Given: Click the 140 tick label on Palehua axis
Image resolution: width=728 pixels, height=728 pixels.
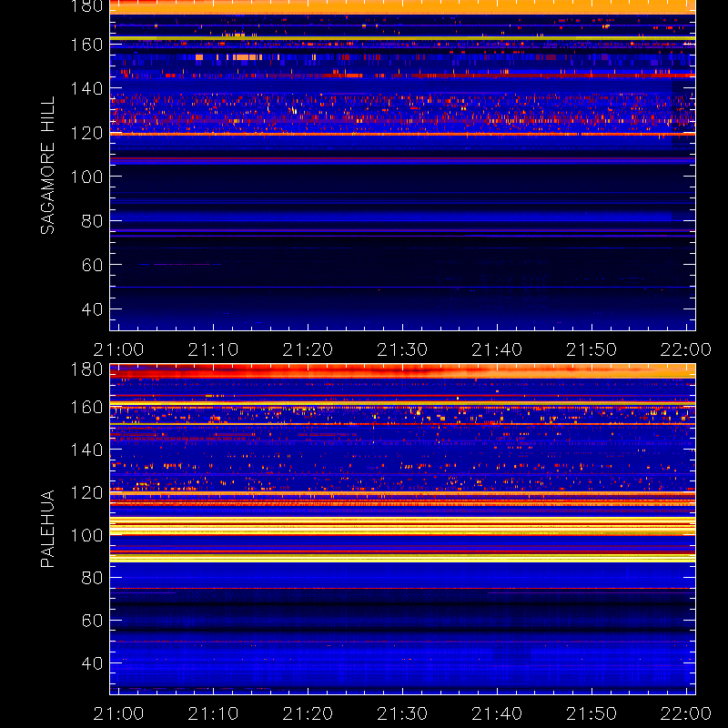Looking at the screenshot, I should (86, 450).
